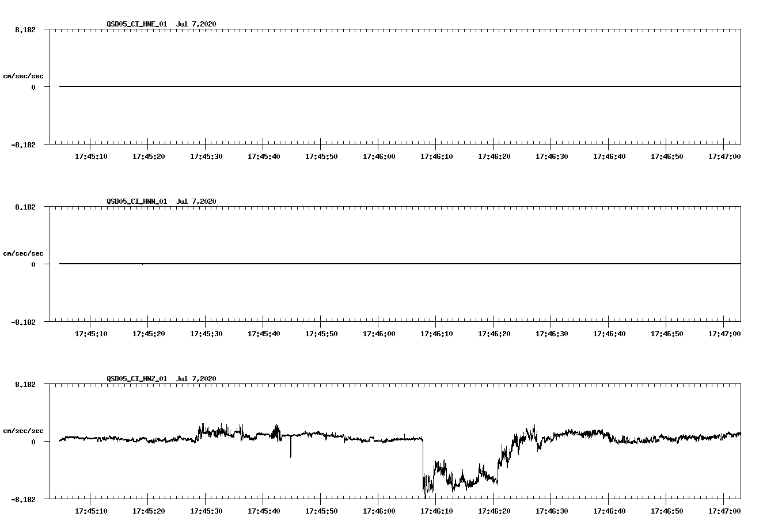782x532 pixels.
Task: Click 17:46:40 time label under HNE plot
Action: pyautogui.click(x=609, y=157)
